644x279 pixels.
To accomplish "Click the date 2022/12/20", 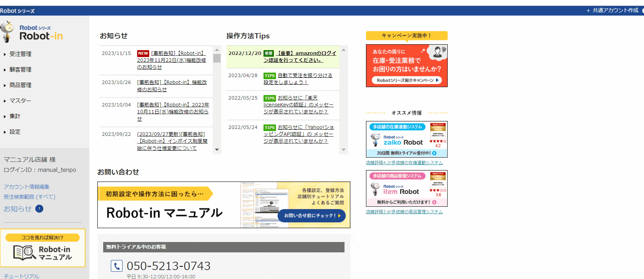I will (245, 53).
